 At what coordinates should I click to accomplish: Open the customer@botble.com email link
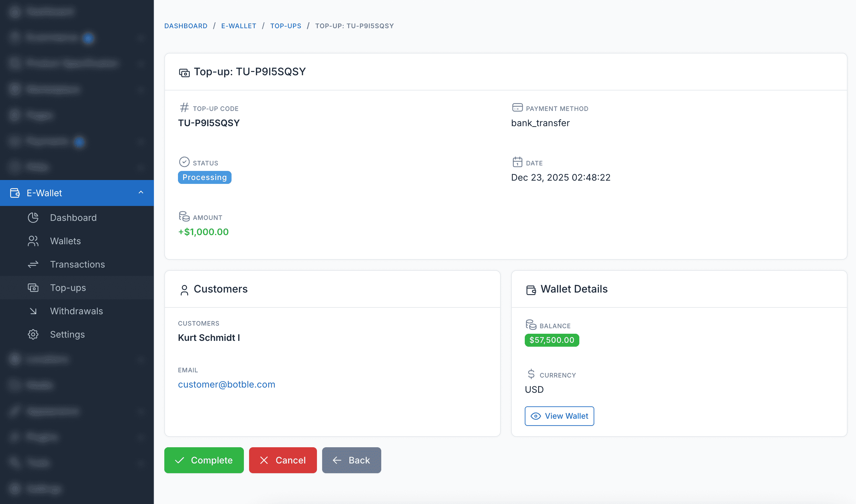[x=226, y=384]
